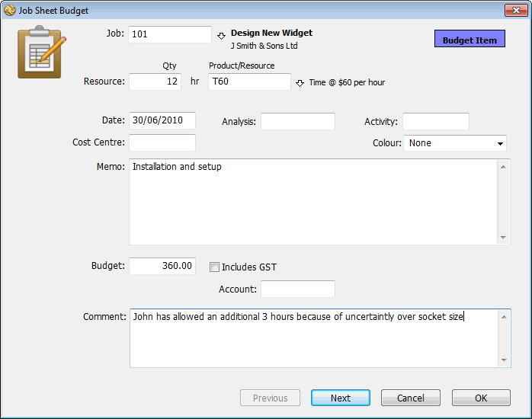Click the lookup arrow next to T60 product field
This screenshot has width=532, height=419.
point(300,83)
